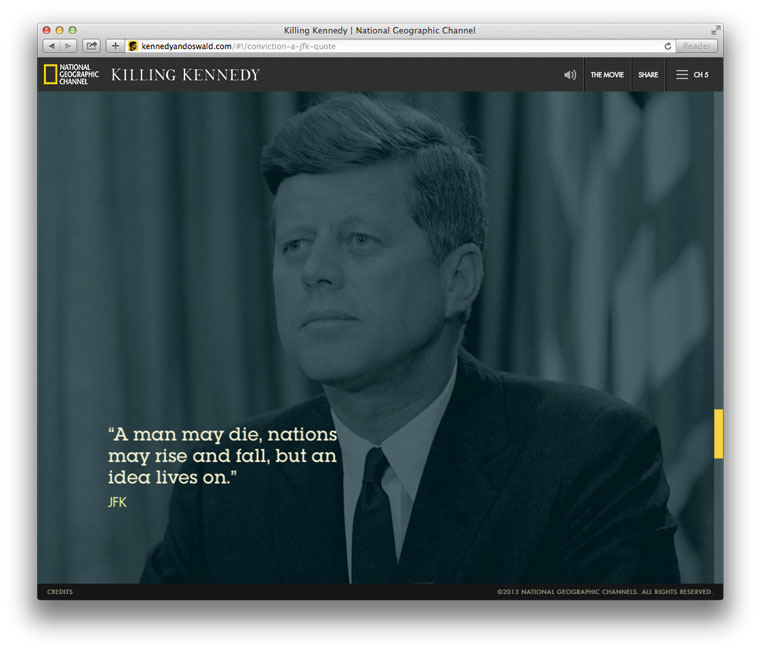Click the JFK quote text
The width and height of the screenshot is (760, 651).
[222, 457]
